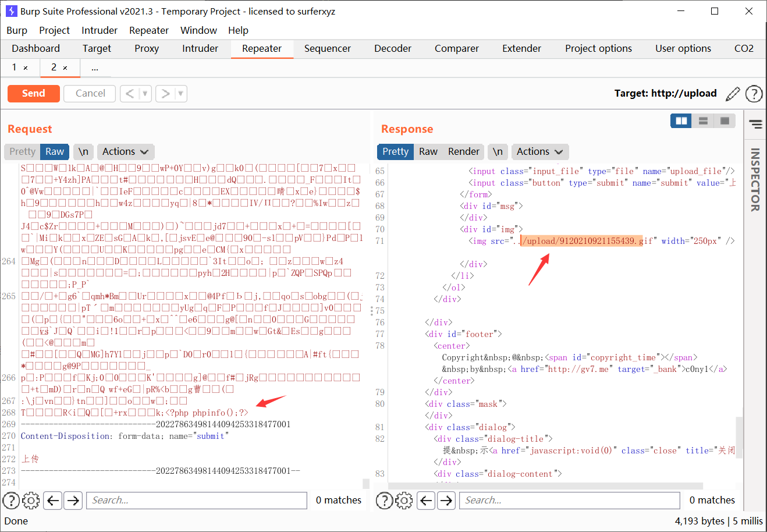Switch to combined single-panel layout view

point(725,121)
